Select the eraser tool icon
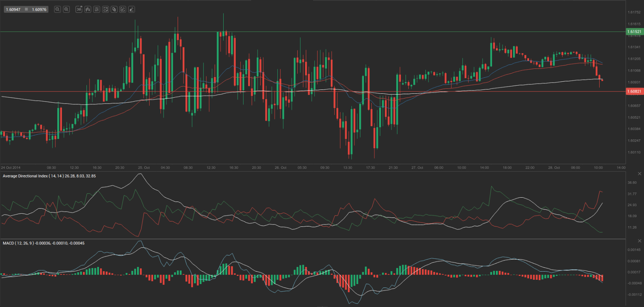Viewport: 644px width, 307px height. 131,9
